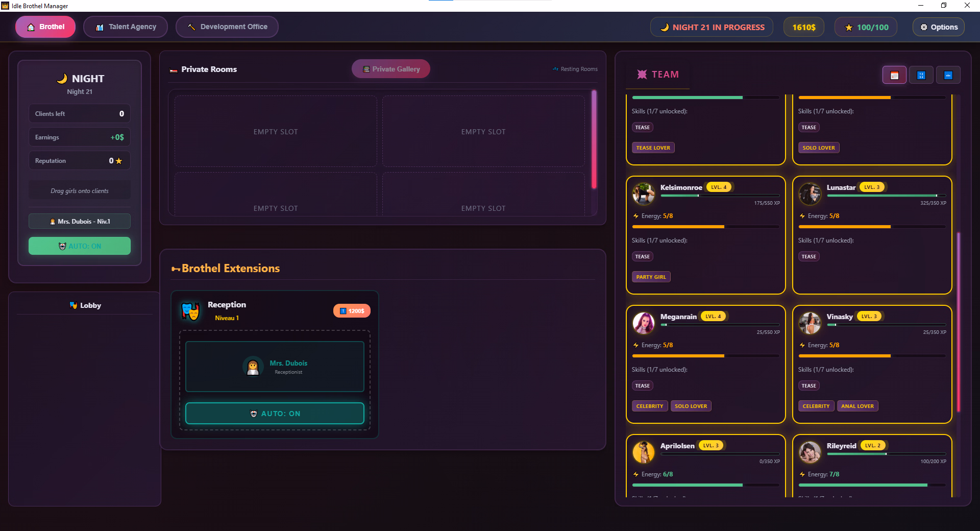Click the 175/550 XP value on Kelsimonroe

pos(767,203)
